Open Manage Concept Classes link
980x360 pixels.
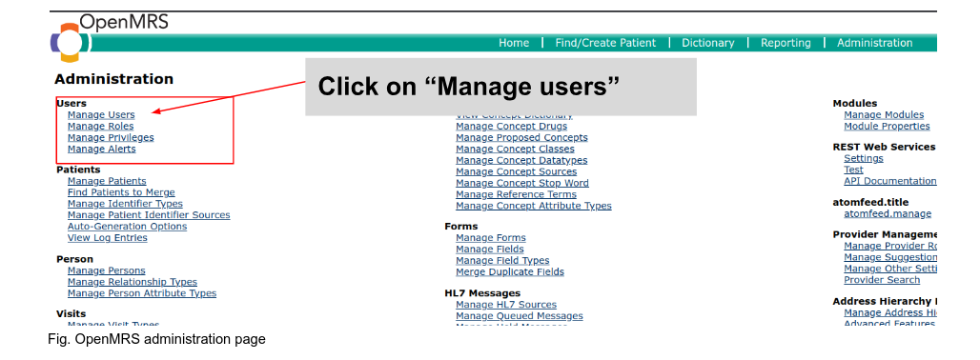515,149
